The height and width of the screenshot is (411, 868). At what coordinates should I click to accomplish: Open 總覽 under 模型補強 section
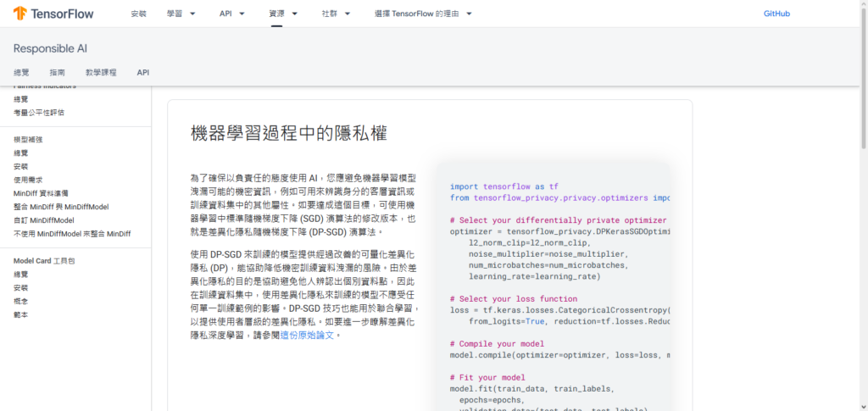tap(20, 153)
